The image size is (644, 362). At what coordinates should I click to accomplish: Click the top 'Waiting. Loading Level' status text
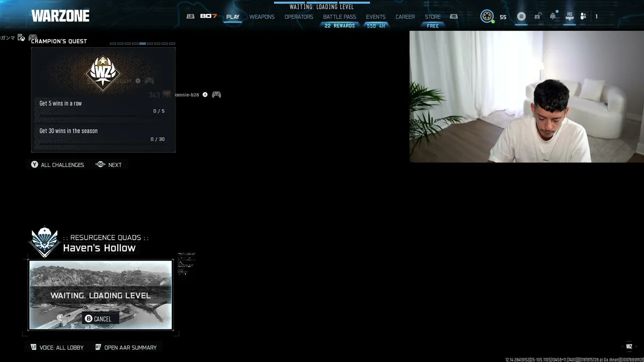coord(321,7)
